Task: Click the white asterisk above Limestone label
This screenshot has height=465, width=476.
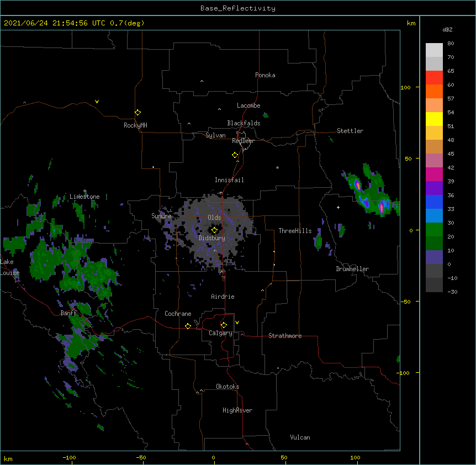Action: (x=85, y=191)
